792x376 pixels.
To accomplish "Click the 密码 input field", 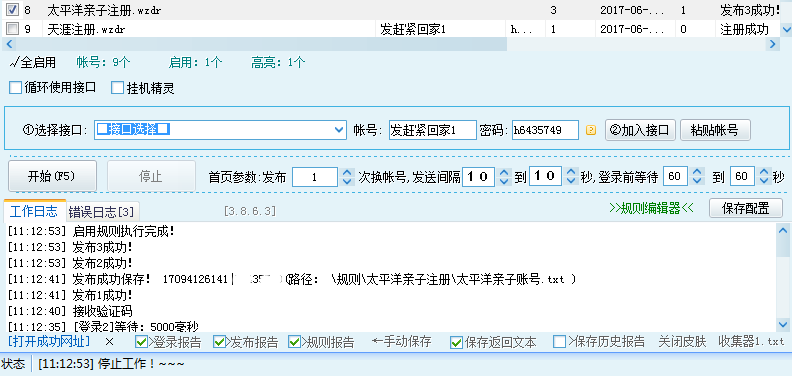I will pyautogui.click(x=545, y=130).
